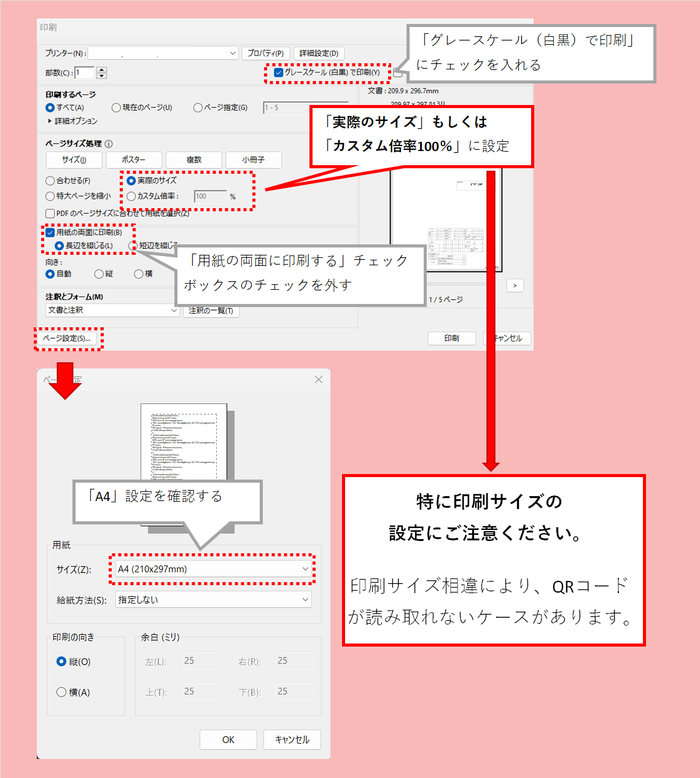Click the info icon beside ページサイズ処理
Screen dimensions: 700x778
point(109,144)
